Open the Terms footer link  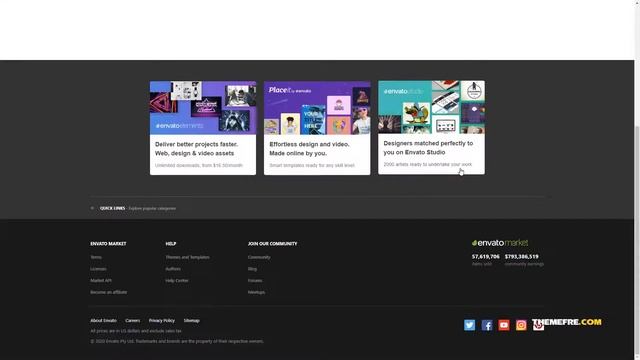pos(96,257)
